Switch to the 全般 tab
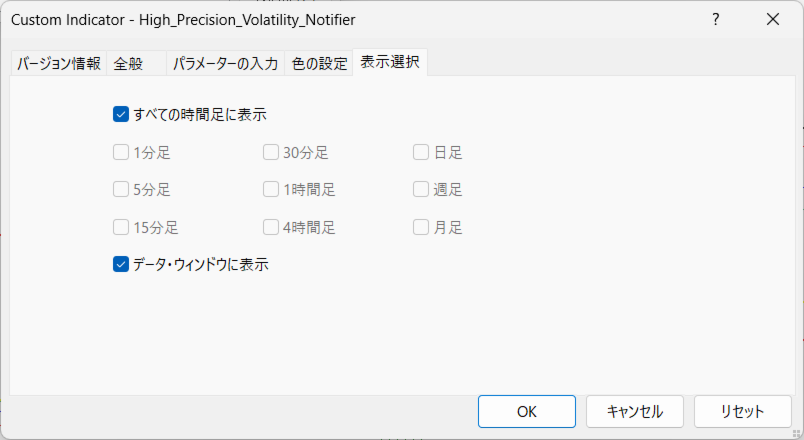 [x=129, y=64]
